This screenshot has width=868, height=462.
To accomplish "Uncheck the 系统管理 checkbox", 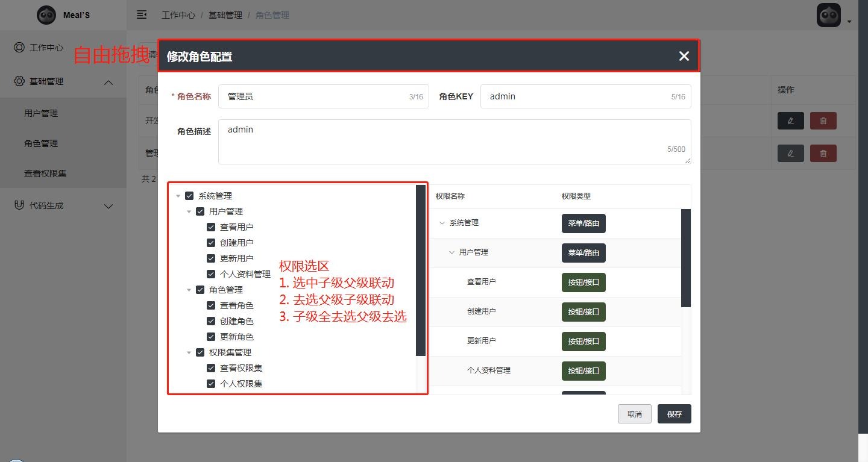I will pyautogui.click(x=189, y=196).
